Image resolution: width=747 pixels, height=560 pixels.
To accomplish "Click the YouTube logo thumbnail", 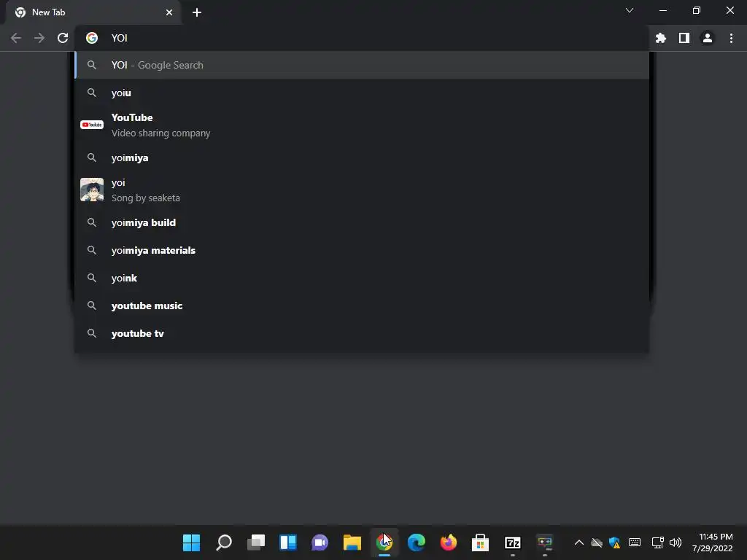I will click(92, 125).
